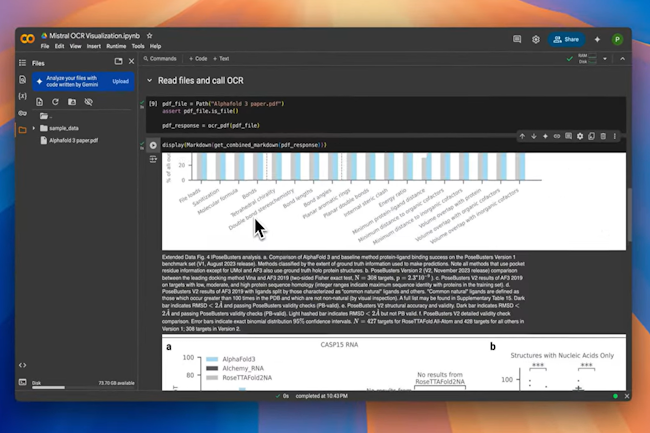This screenshot has width=650, height=433.
Task: Click the Google Drive icon beside the notebook title
Action: click(x=44, y=36)
